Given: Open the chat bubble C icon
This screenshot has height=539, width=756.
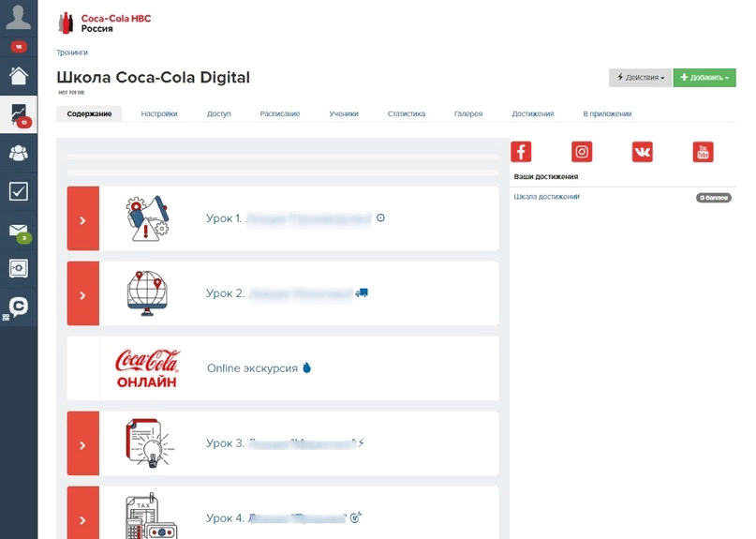Looking at the screenshot, I should tap(19, 307).
